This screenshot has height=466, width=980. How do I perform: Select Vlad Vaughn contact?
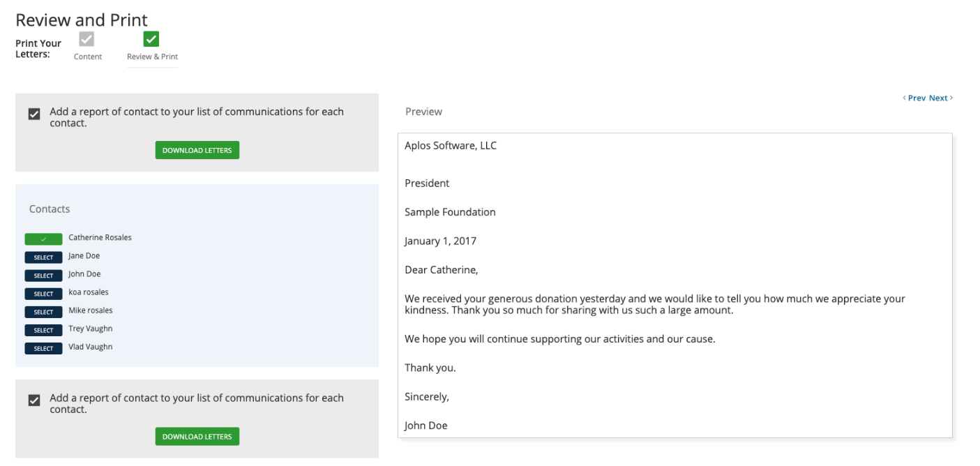(x=43, y=347)
